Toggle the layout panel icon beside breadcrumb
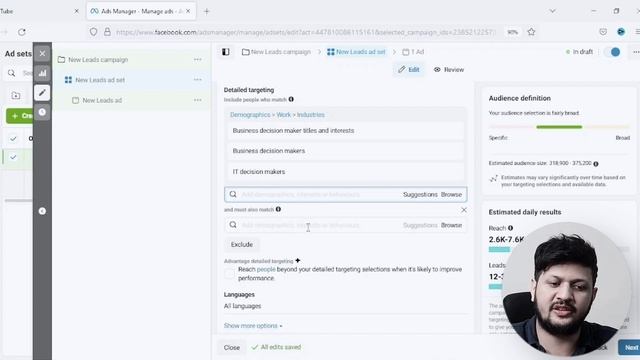Viewport: 640px width, 360px height. coord(226,52)
